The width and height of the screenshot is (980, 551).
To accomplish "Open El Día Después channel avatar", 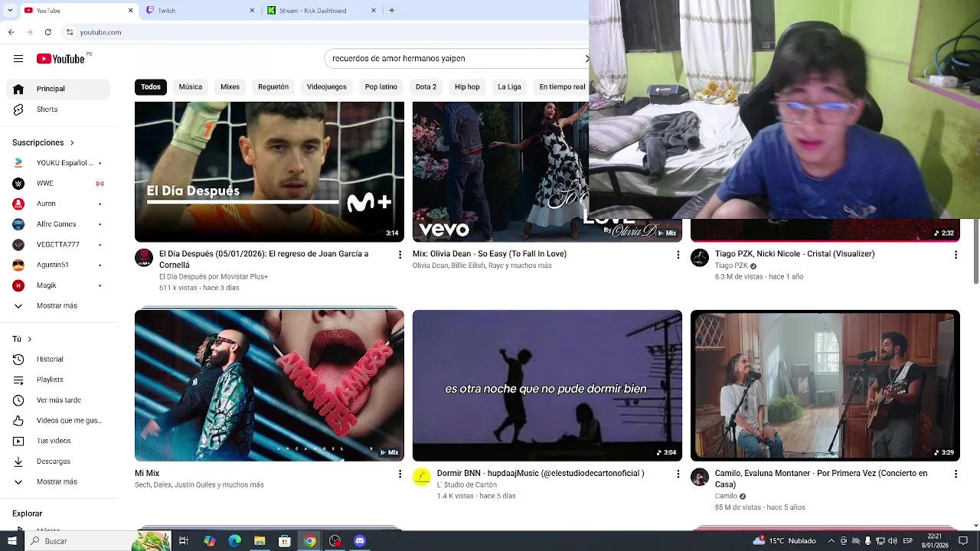I will 144,258.
